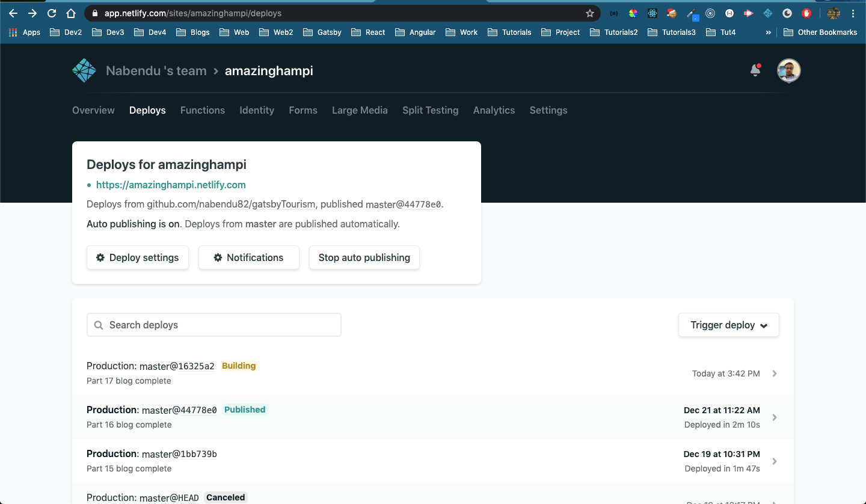The image size is (866, 504).
Task: Go to the Nabendu's team breadcrumb
Action: [x=156, y=71]
